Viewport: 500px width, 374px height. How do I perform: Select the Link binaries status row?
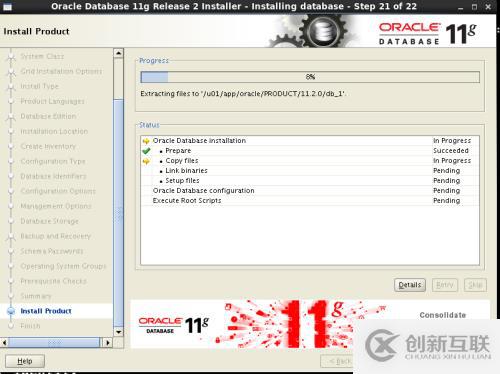click(x=310, y=171)
